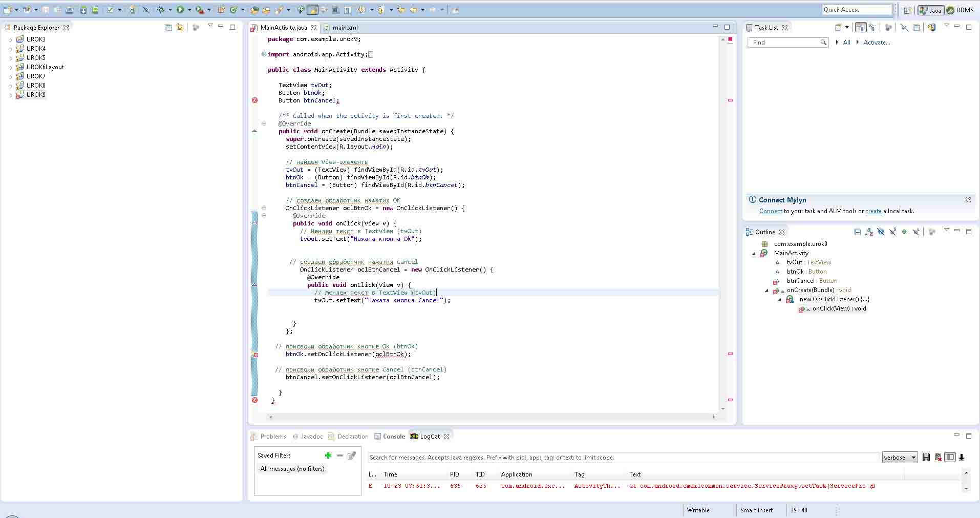The height and width of the screenshot is (518, 980).
Task: Switch to MainActivity.java editor tab
Action: pos(283,28)
